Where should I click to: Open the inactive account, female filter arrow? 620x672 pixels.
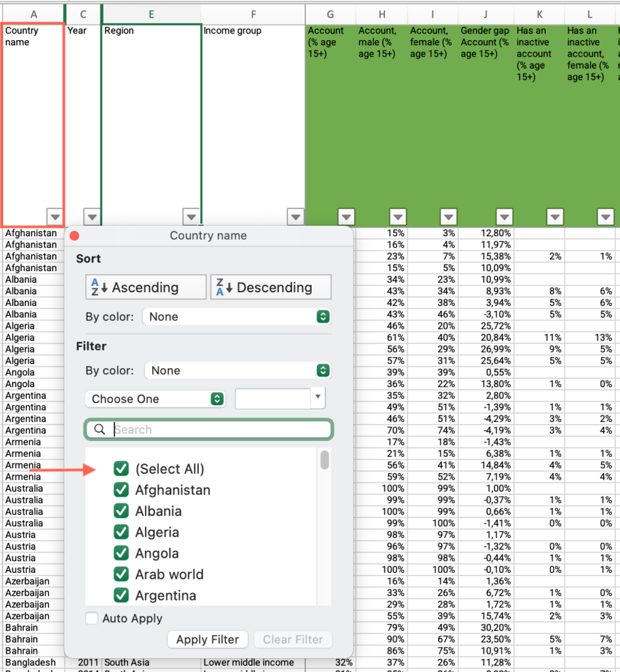coord(606,217)
